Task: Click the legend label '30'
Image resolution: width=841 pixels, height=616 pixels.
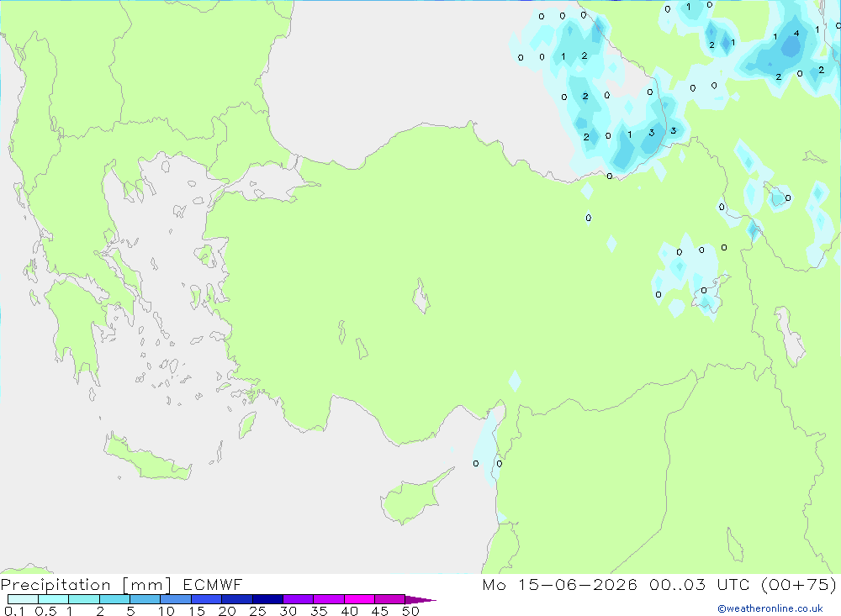Action: (x=288, y=611)
